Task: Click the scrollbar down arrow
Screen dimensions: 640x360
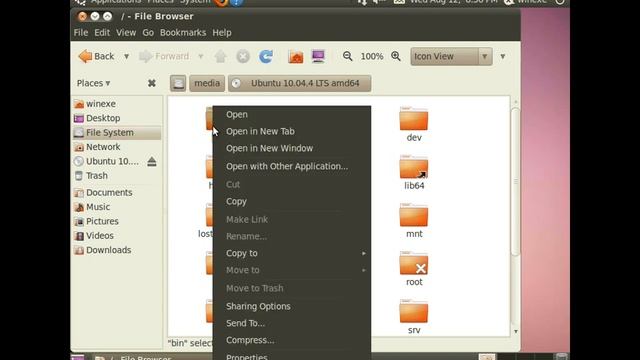Action: pos(516,331)
